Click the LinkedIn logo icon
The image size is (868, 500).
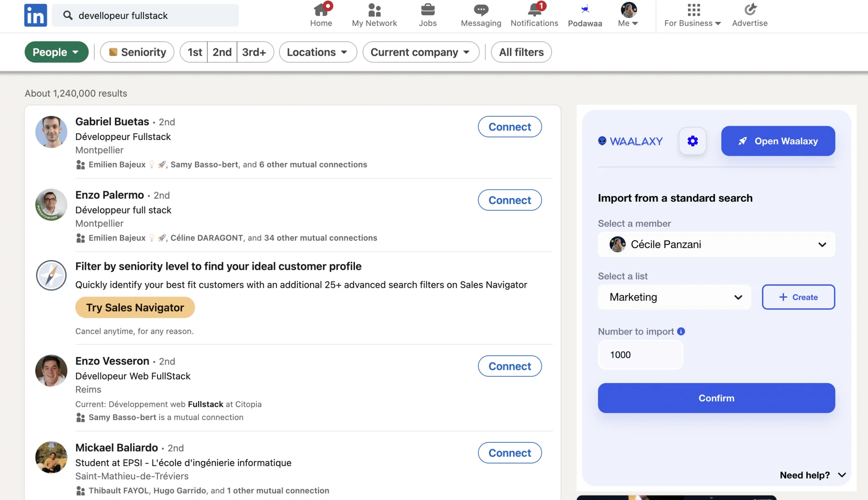[x=36, y=15]
